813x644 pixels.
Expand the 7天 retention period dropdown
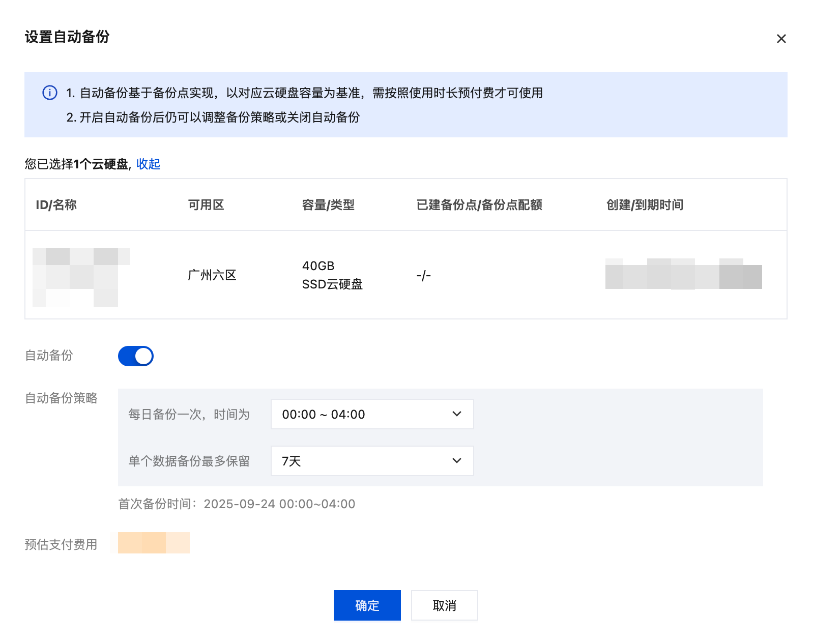pos(372,461)
